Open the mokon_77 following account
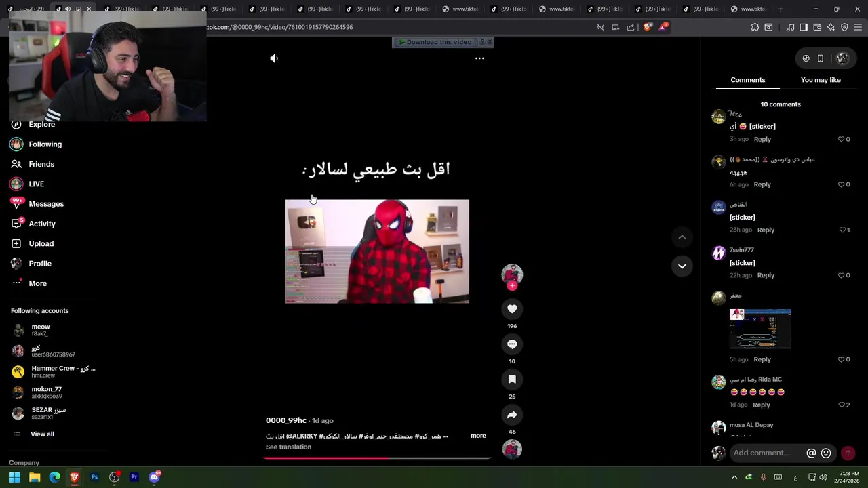The height and width of the screenshot is (488, 868). (46, 392)
